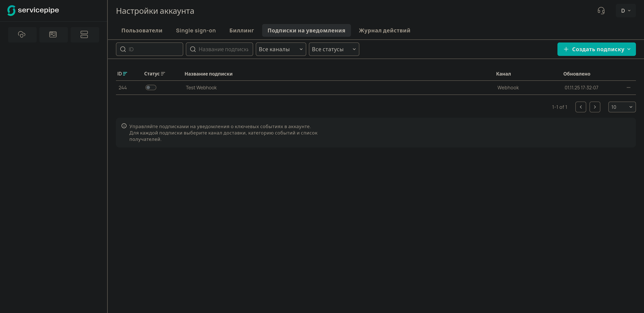Go to the previous page of results
The image size is (644, 313).
point(580,107)
